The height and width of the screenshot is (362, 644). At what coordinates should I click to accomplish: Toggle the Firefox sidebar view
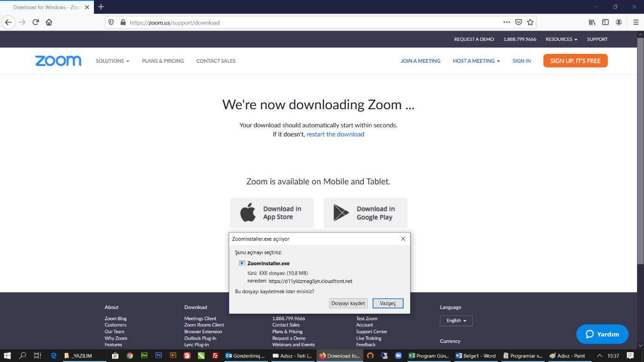(x=605, y=22)
